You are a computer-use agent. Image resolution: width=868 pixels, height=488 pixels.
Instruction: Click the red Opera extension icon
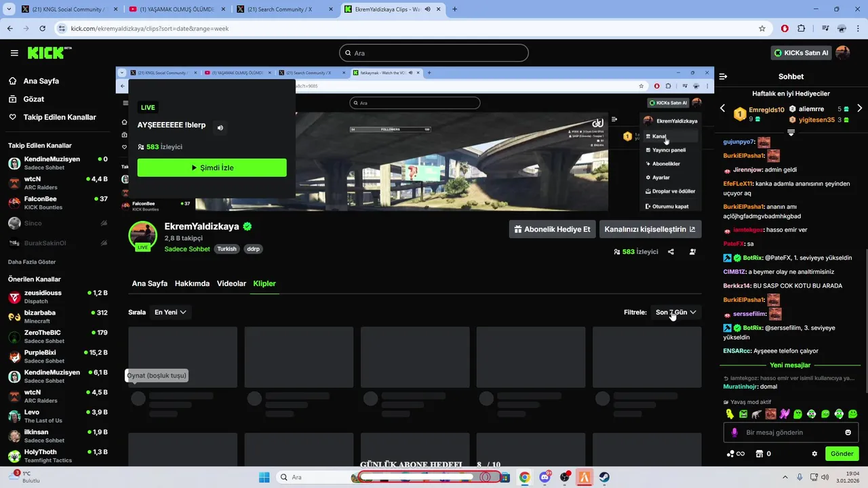click(785, 28)
